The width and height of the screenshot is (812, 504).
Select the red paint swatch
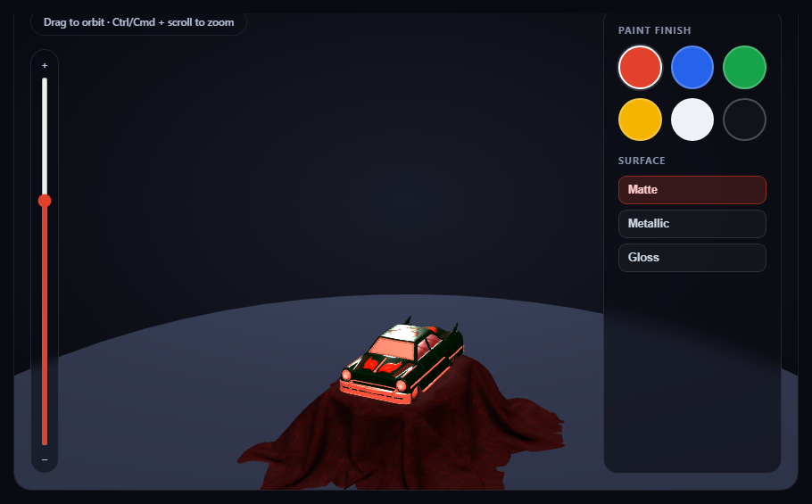click(x=640, y=67)
